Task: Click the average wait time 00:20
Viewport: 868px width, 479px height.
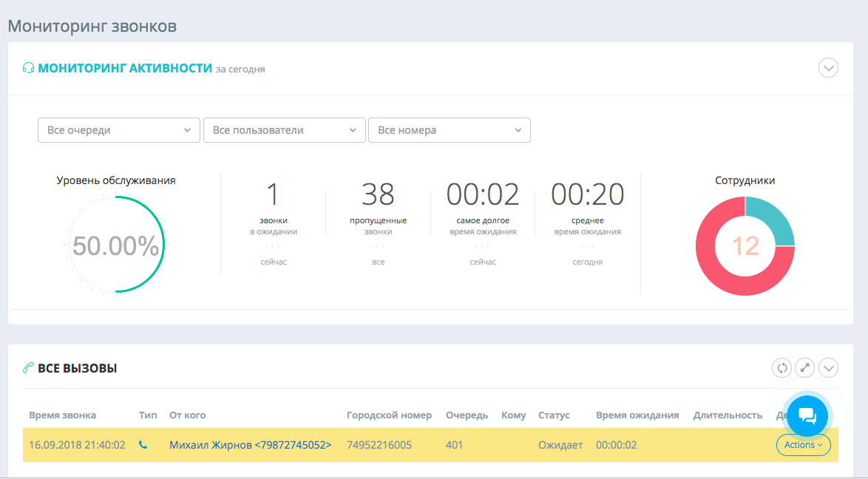Action: pos(587,194)
